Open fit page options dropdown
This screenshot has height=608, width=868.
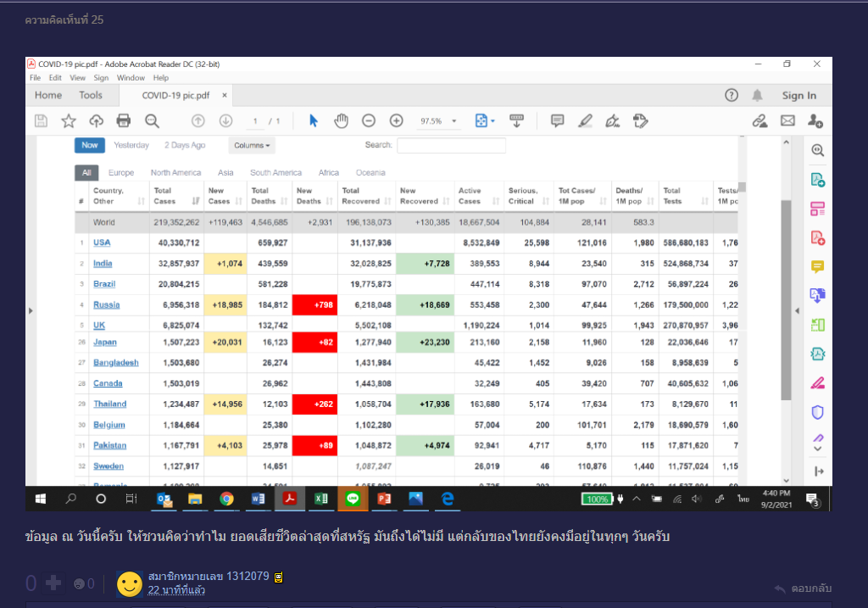tap(492, 120)
